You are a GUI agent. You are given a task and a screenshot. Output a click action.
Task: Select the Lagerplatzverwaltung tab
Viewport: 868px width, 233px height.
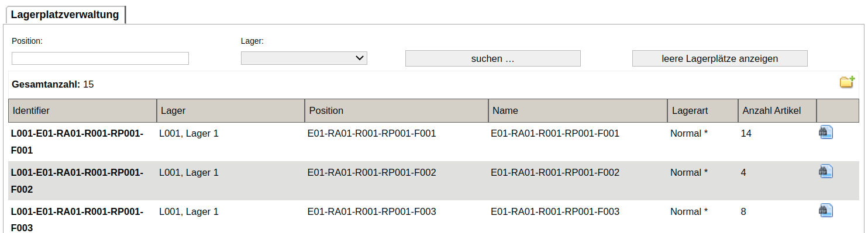coord(64,15)
